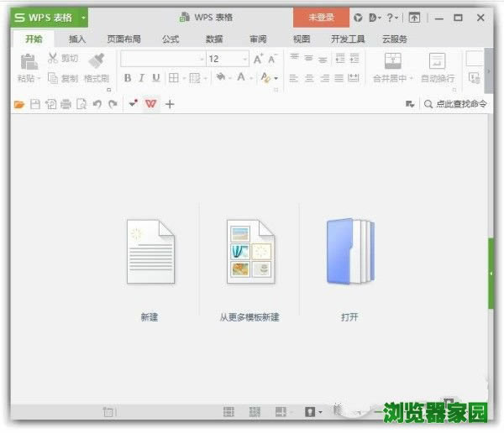
Task: Align text right horizontally
Action: point(324,78)
